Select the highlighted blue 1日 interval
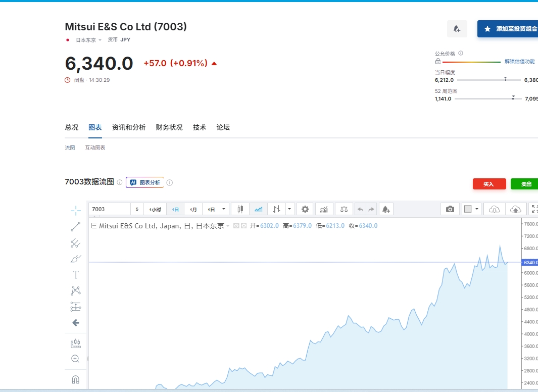 175,209
